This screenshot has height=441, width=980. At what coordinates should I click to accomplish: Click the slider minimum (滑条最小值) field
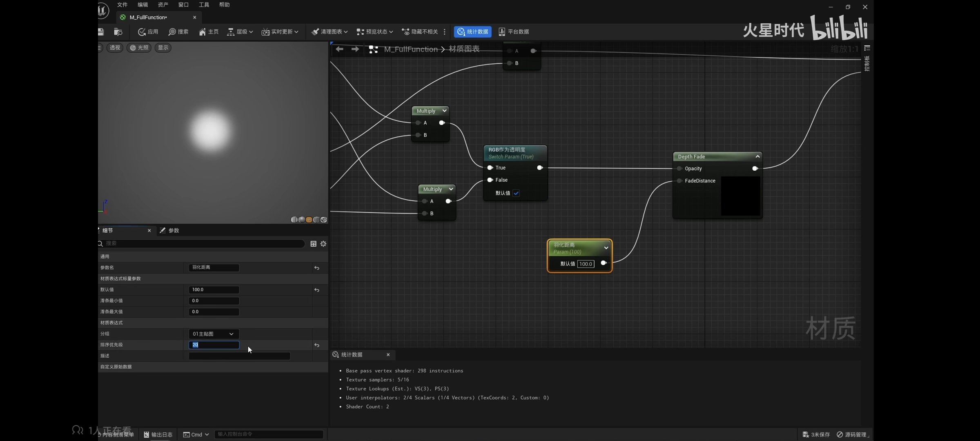(x=214, y=301)
